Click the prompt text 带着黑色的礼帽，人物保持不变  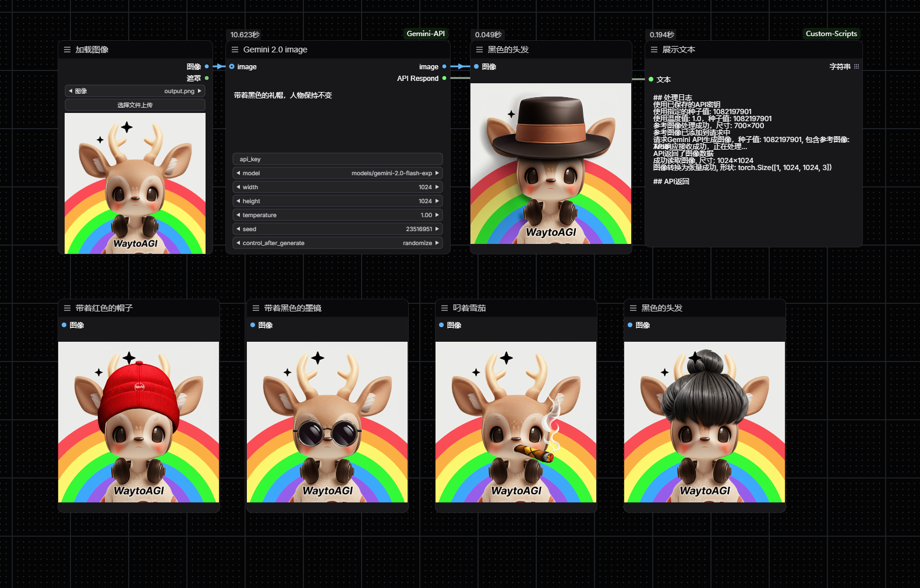pos(283,95)
